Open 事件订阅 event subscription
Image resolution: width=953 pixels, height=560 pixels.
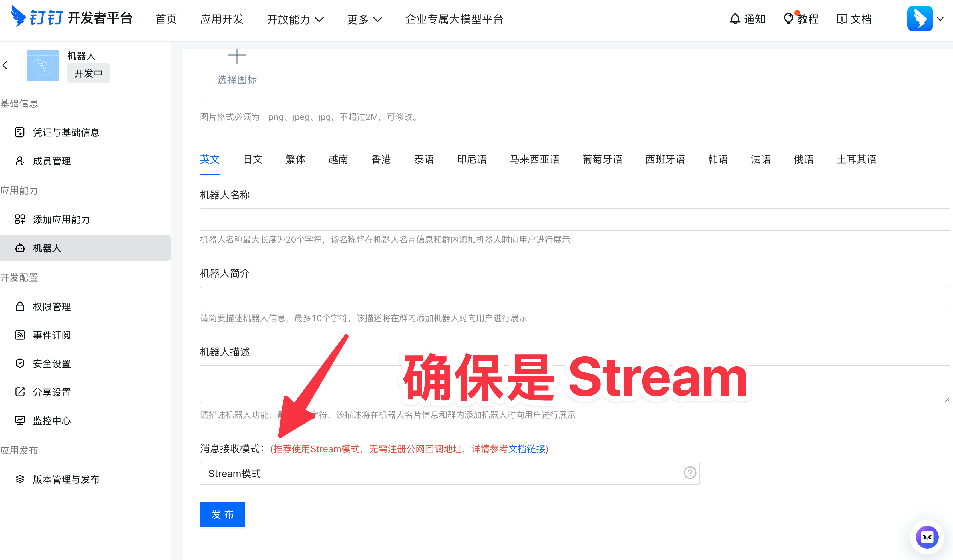coord(52,335)
